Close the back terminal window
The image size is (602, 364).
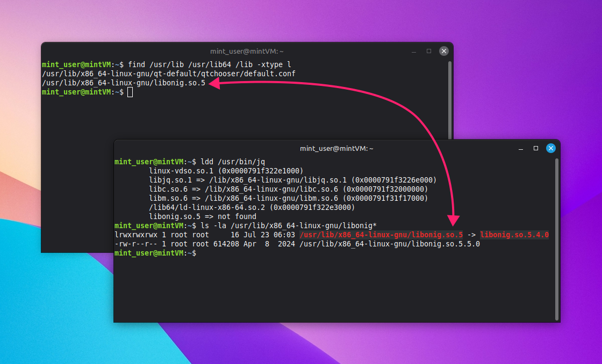click(x=444, y=51)
